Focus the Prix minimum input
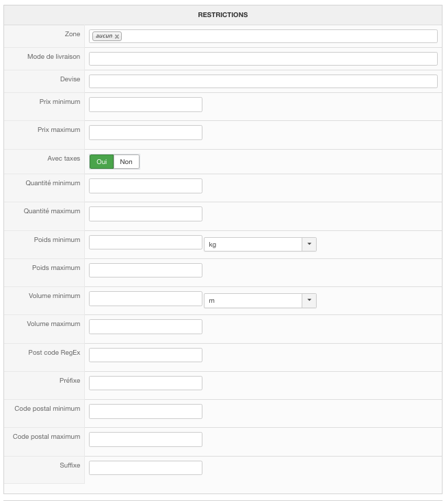The width and height of the screenshot is (448, 501). point(146,105)
